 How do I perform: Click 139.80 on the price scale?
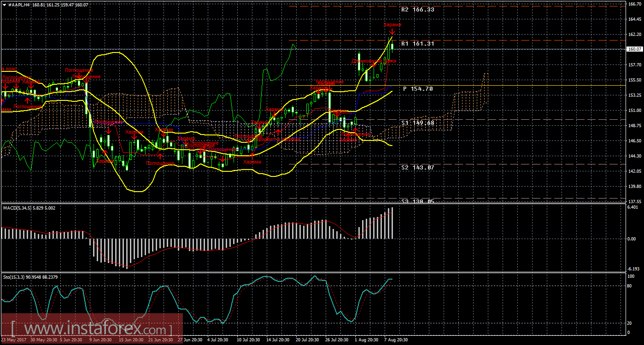click(635, 187)
